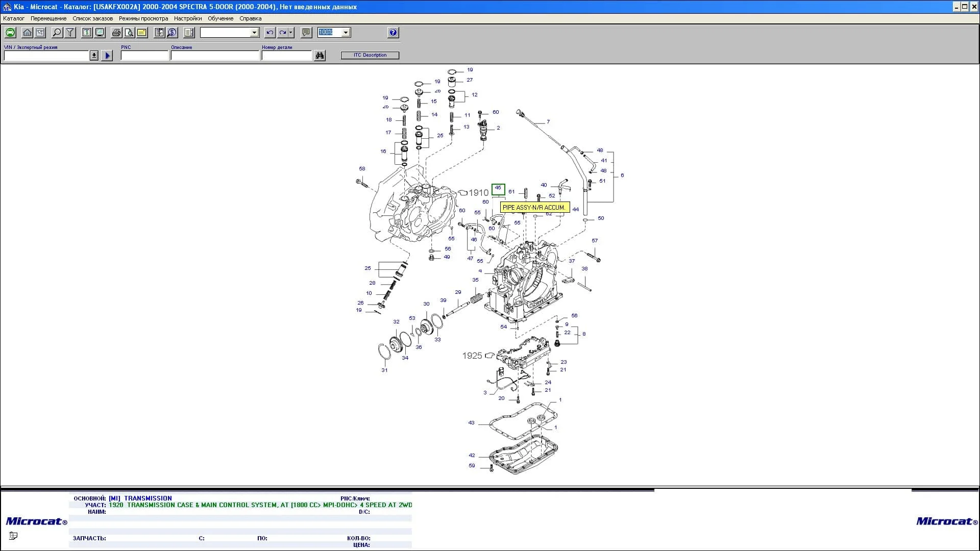Open the redo history dropdown arrow
This screenshot has height=551, width=980.
[x=291, y=33]
